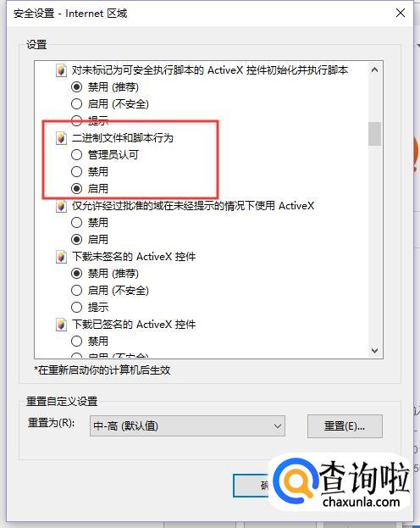Click the shield icon beside 仅允许经过批准的域 setting
420x528 pixels.
click(x=61, y=206)
